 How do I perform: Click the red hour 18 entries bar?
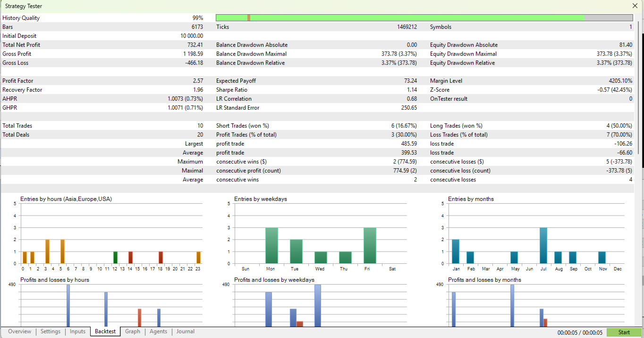(x=161, y=258)
